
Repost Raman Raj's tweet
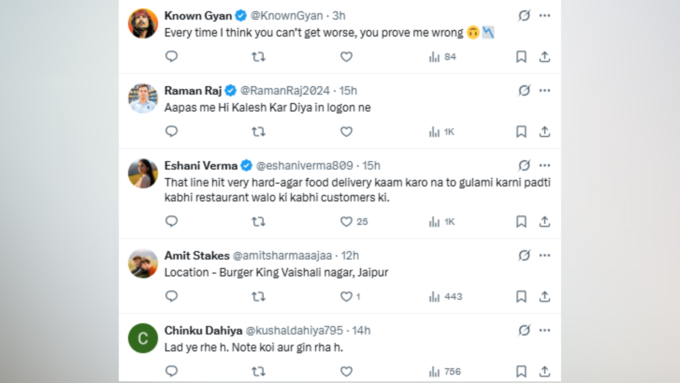click(x=258, y=131)
